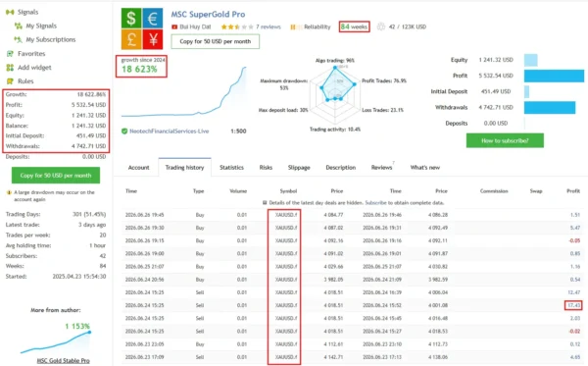Click Maximum drawdown: 53% label

(284, 84)
